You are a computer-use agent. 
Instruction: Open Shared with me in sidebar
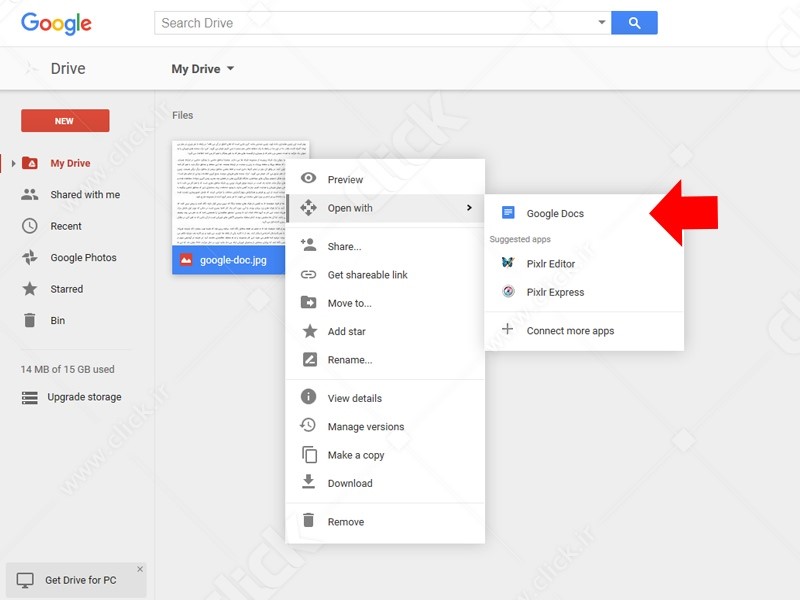click(85, 195)
